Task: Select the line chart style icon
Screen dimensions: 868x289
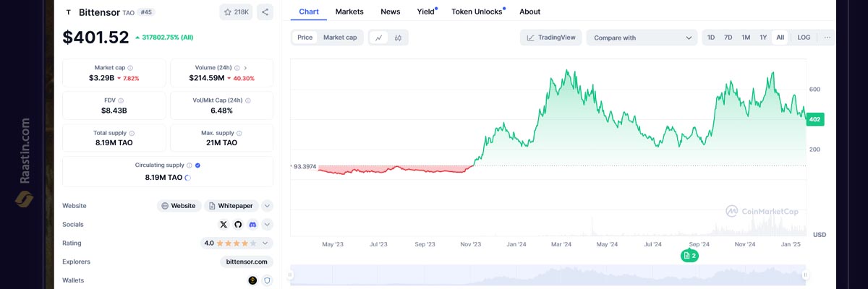Action: pos(379,38)
